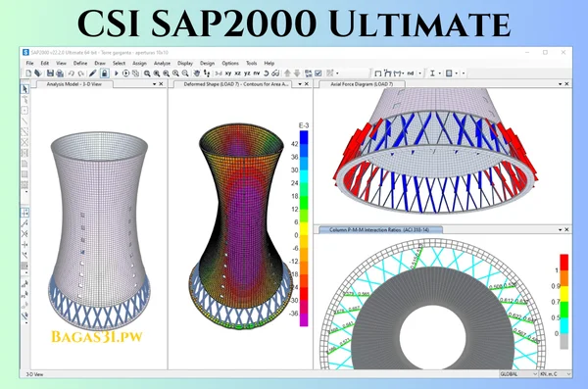588x389 pixels.
Task: Open a model file via Open icon
Action: [x=38, y=73]
